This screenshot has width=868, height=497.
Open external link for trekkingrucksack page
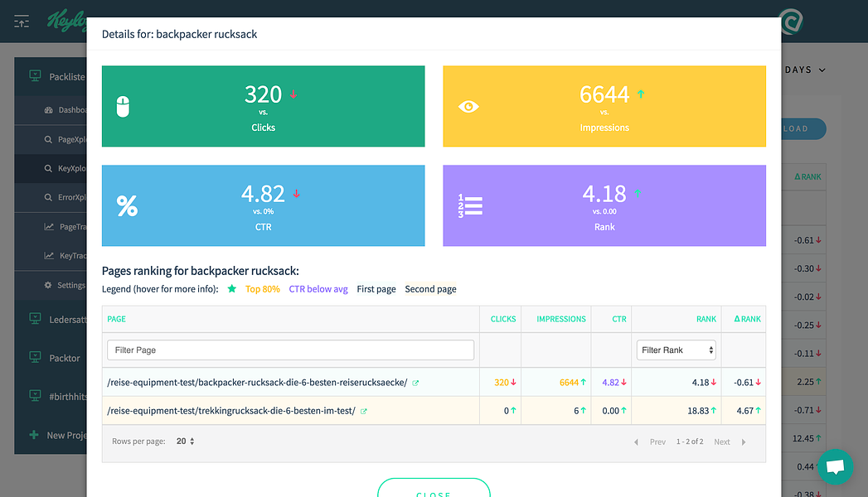pos(364,412)
